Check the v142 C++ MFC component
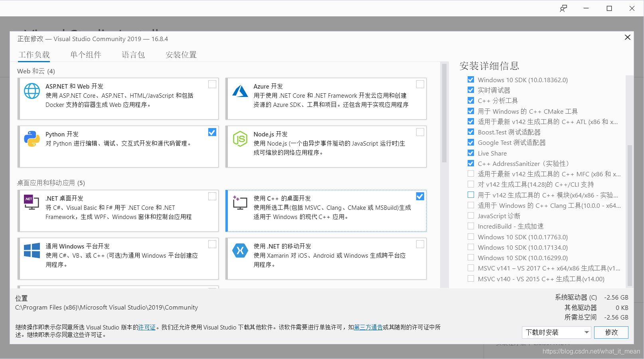Screen dimensions: 644x359 (471, 174)
